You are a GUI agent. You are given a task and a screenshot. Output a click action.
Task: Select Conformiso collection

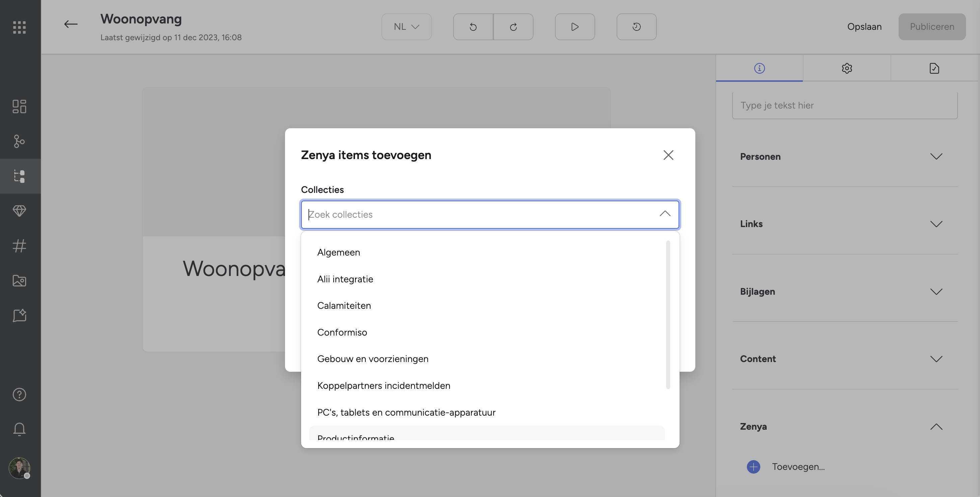(x=487, y=333)
